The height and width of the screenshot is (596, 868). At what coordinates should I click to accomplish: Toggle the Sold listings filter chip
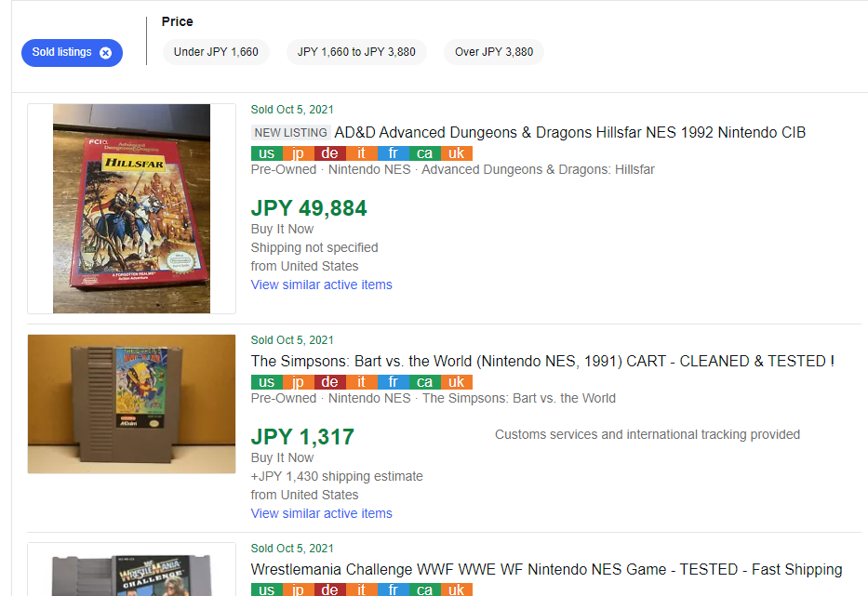click(61, 53)
